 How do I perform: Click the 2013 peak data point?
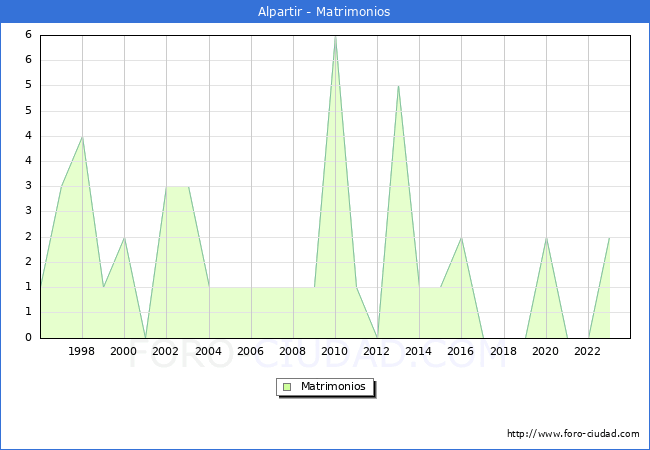(x=398, y=86)
